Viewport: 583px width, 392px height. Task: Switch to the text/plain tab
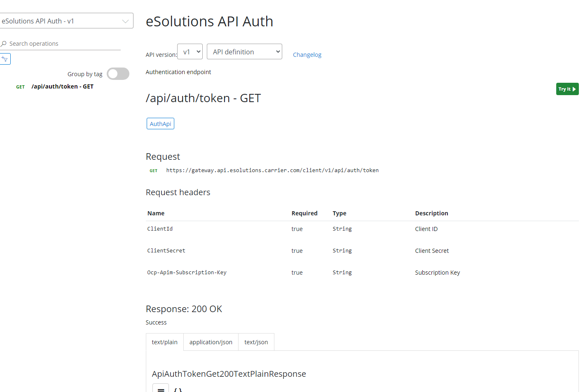point(165,342)
